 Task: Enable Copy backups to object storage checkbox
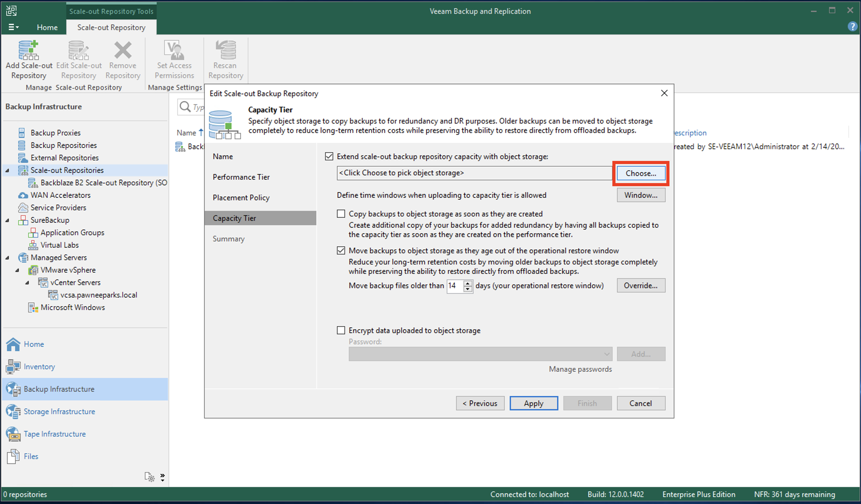tap(341, 214)
